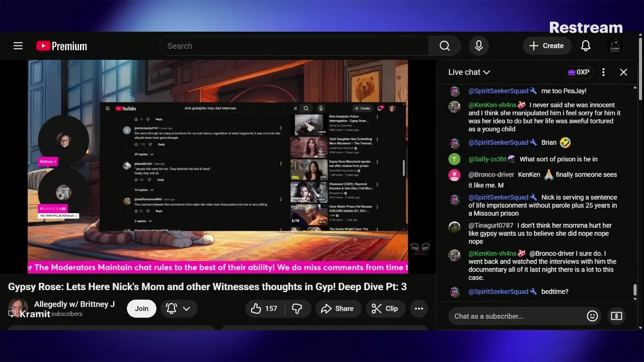Click the live chat scrollbar
The height and width of the screenshot is (362, 644).
(635, 290)
